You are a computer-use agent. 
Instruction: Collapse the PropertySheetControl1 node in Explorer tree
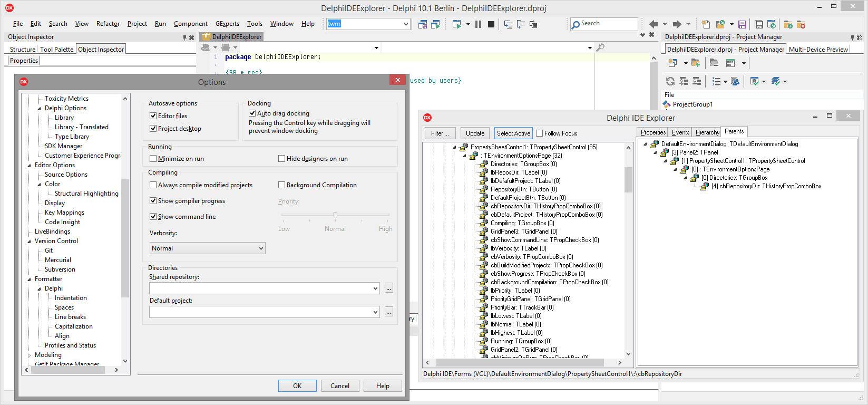[x=454, y=148]
